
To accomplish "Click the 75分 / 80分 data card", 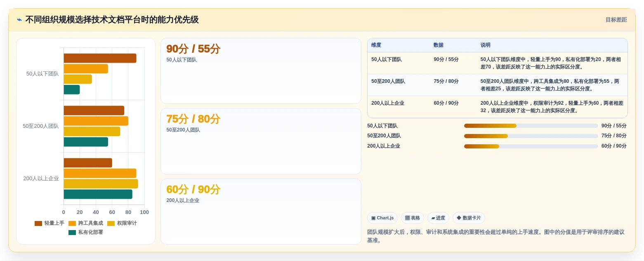I will point(261,141).
